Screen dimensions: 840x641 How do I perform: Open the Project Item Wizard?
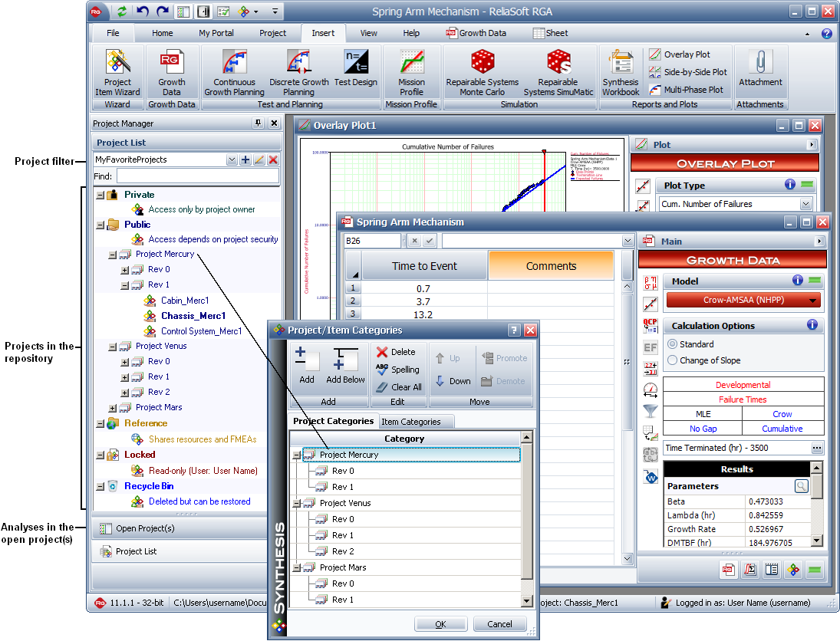(117, 73)
